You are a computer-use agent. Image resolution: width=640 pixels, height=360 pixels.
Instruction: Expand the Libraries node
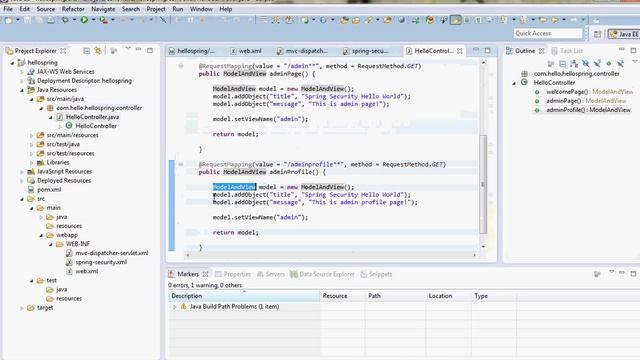tap(31, 162)
